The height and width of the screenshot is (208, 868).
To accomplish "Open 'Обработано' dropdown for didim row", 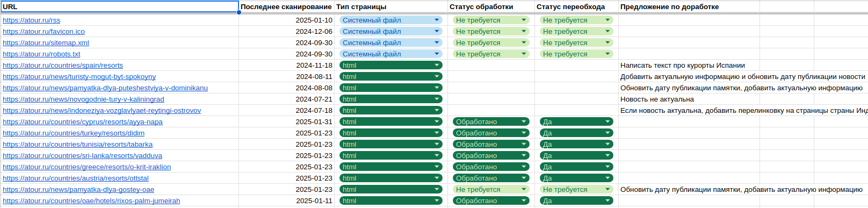I will tap(491, 133).
